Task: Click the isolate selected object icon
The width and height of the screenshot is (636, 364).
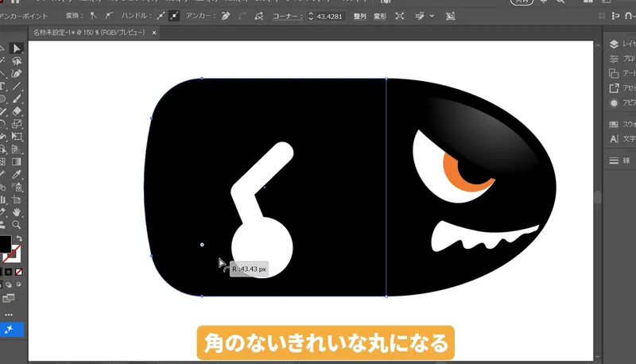Action: point(399,15)
